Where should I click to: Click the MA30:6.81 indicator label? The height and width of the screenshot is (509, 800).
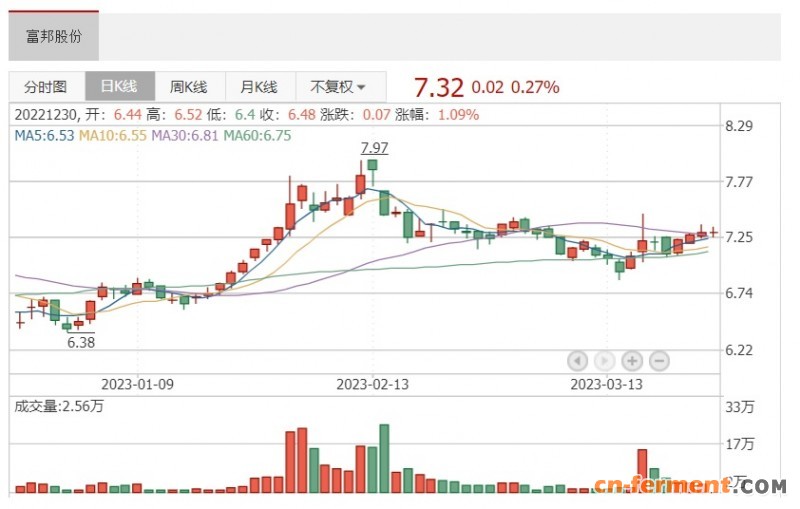[x=185, y=135]
